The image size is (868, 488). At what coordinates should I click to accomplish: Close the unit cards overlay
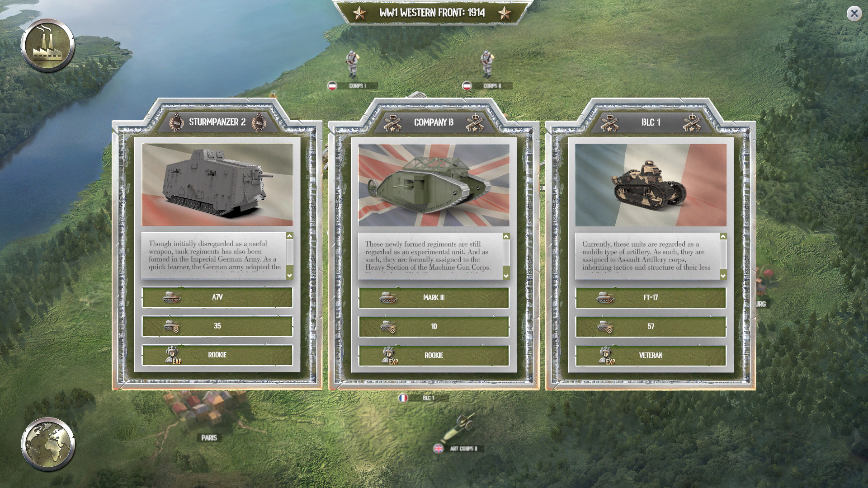point(854,14)
